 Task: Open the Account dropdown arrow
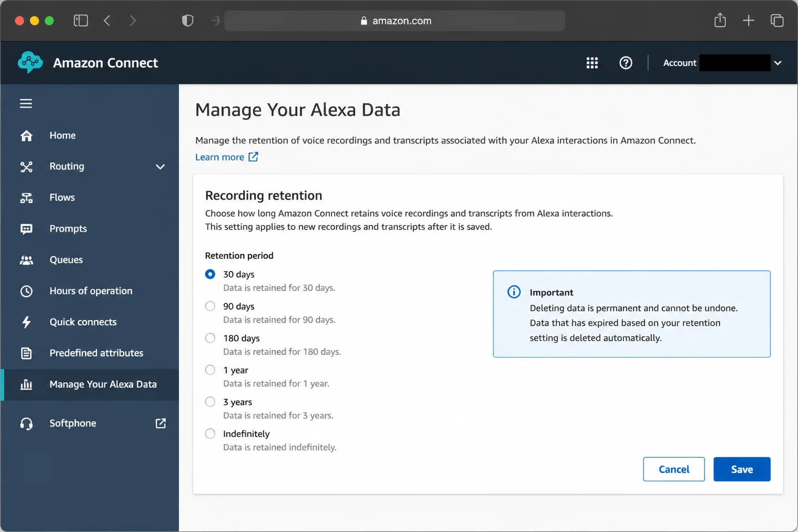click(778, 63)
